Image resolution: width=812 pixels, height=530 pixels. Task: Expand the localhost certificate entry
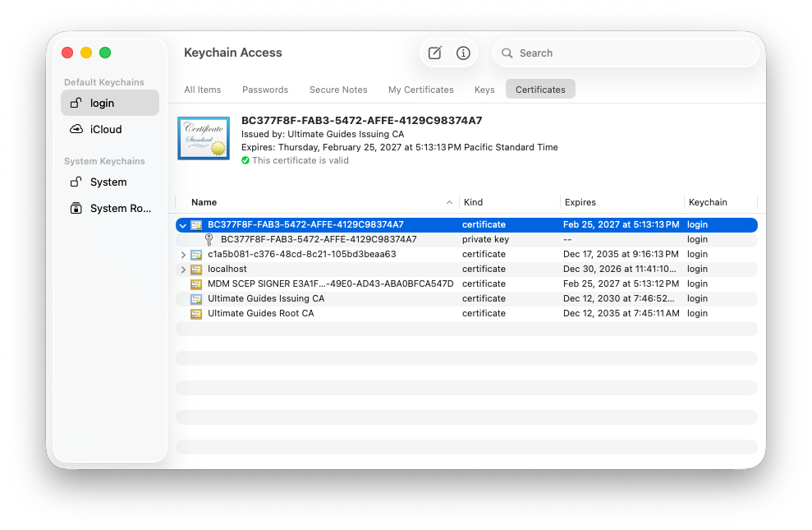pyautogui.click(x=182, y=269)
